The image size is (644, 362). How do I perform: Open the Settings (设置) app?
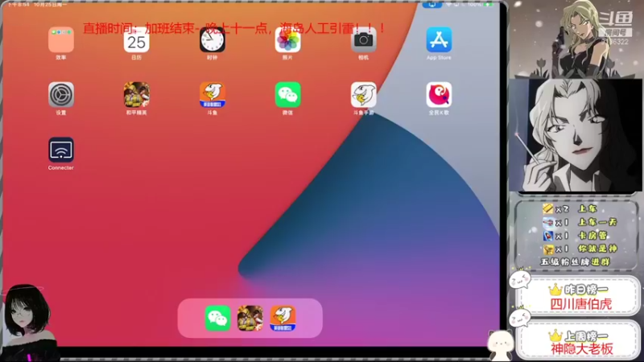[61, 95]
